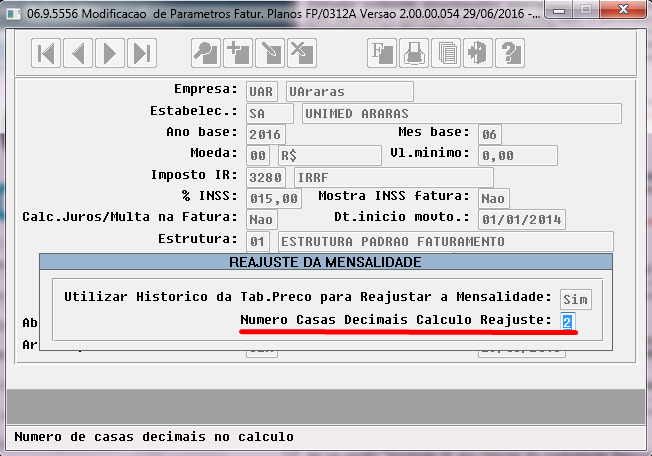652x456 pixels.
Task: Click the Estrutura code field 01
Action: click(x=258, y=242)
